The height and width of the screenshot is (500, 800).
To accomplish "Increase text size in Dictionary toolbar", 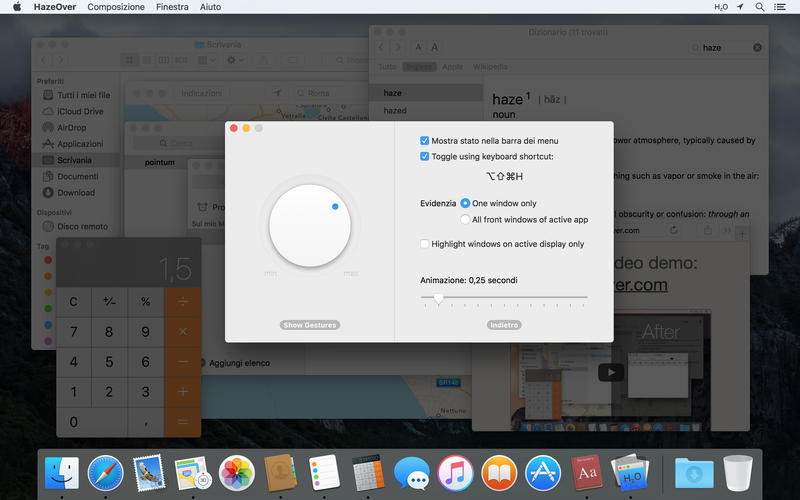I will [435, 47].
